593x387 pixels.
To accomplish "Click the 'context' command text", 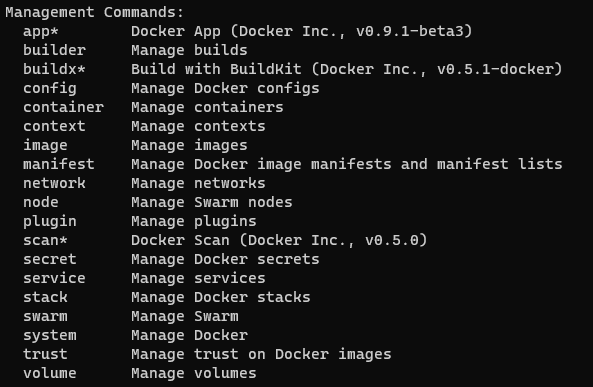I will click(x=54, y=126).
